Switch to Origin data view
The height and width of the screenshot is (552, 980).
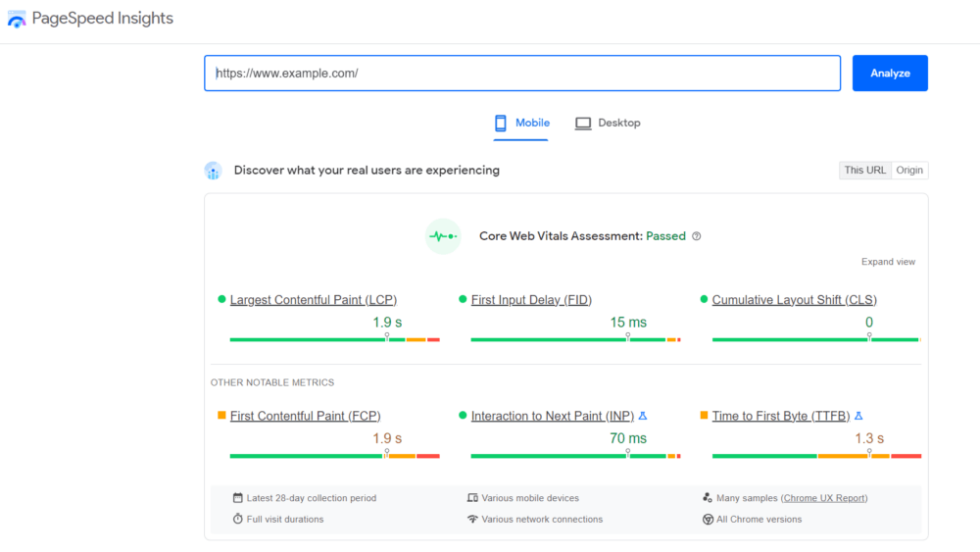(x=909, y=171)
